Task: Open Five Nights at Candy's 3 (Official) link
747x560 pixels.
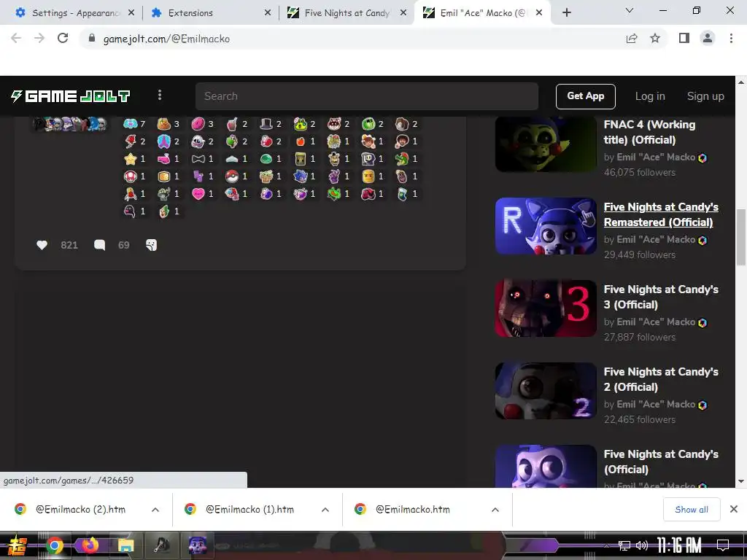Action: [x=661, y=297]
